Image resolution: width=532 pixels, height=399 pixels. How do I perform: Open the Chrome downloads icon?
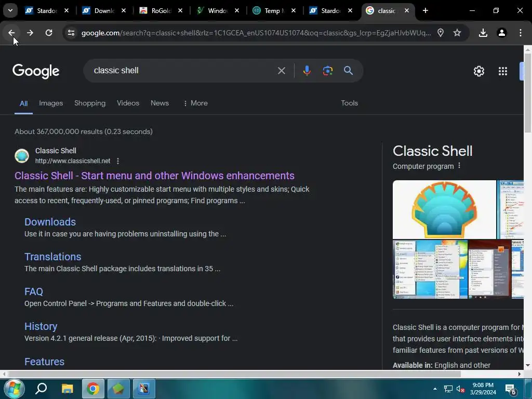(x=483, y=33)
